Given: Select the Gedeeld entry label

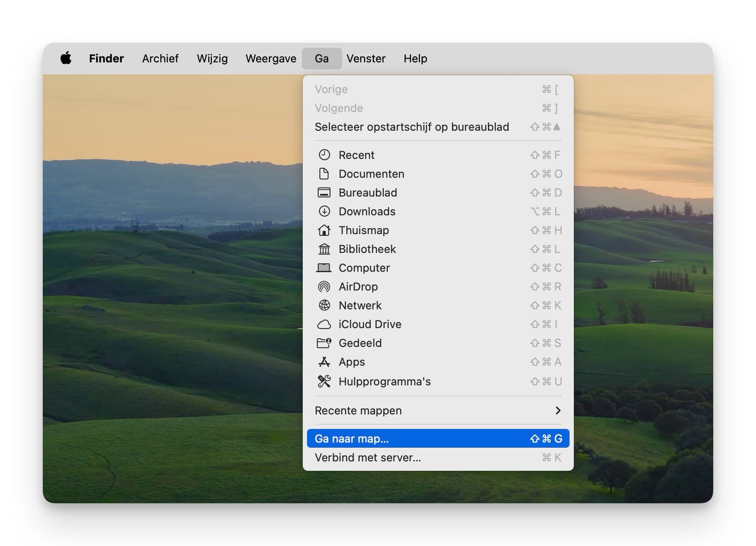Looking at the screenshot, I should [x=360, y=343].
